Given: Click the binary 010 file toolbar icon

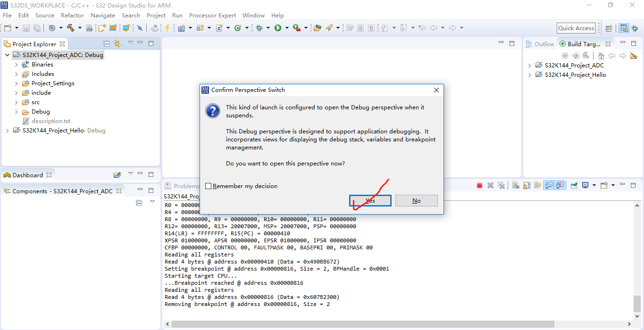Looking at the screenshot, I should coord(90,28).
